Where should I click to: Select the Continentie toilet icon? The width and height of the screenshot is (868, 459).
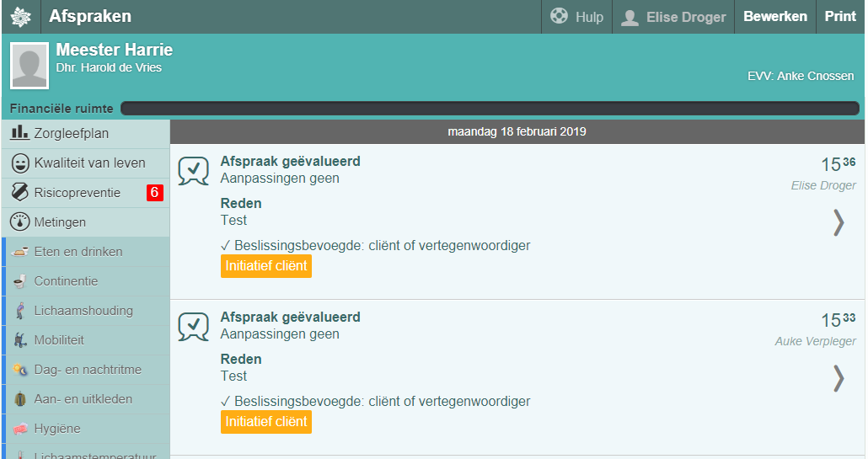21,281
